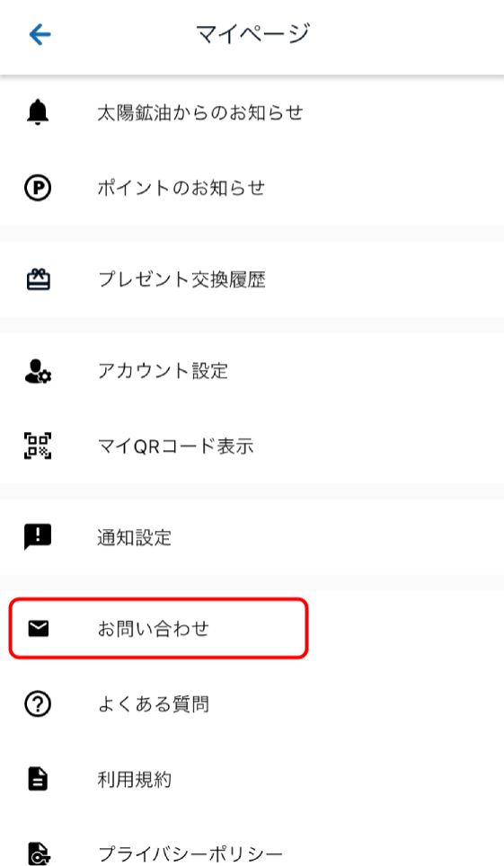This screenshot has width=504, height=866.
Task: View プレゼント交換履歴
Action: 252,278
